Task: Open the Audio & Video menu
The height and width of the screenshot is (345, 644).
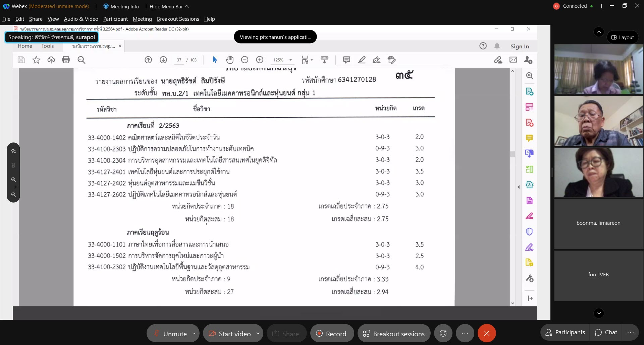Action: point(81,19)
